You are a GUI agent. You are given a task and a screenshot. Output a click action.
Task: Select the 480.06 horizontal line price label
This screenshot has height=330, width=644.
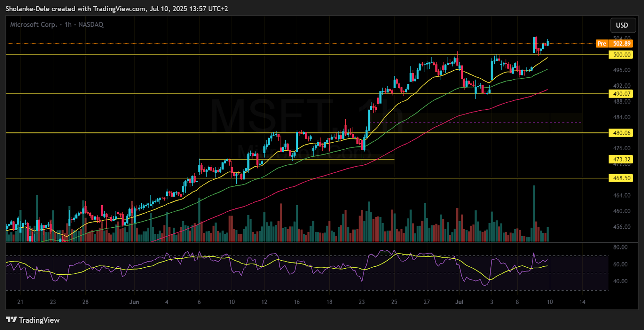(x=621, y=133)
